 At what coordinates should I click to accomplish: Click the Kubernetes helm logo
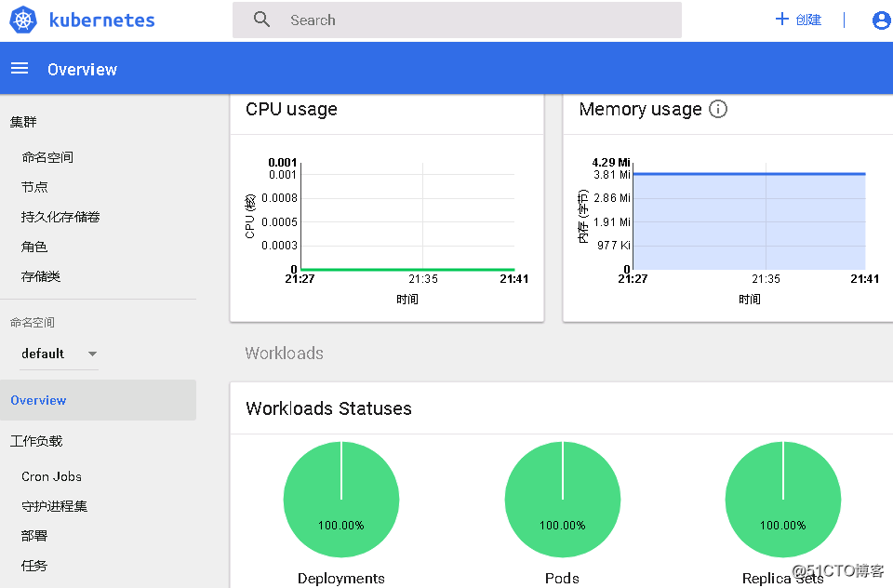click(x=22, y=20)
